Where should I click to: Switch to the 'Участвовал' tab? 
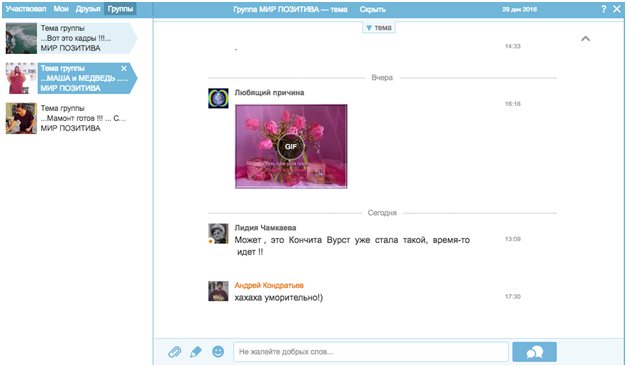26,9
